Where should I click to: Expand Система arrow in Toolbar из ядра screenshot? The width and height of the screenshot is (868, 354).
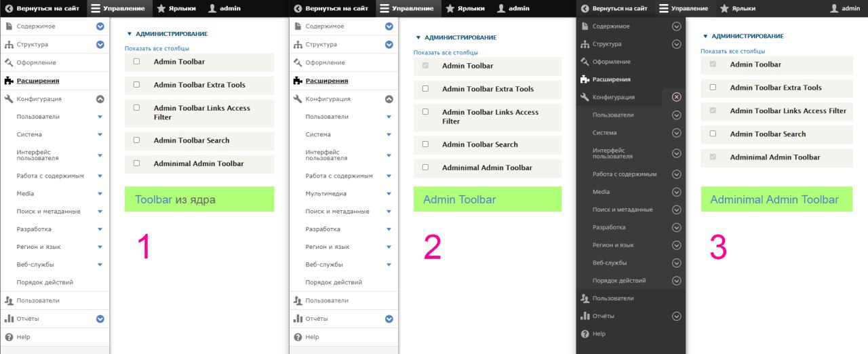(100, 134)
